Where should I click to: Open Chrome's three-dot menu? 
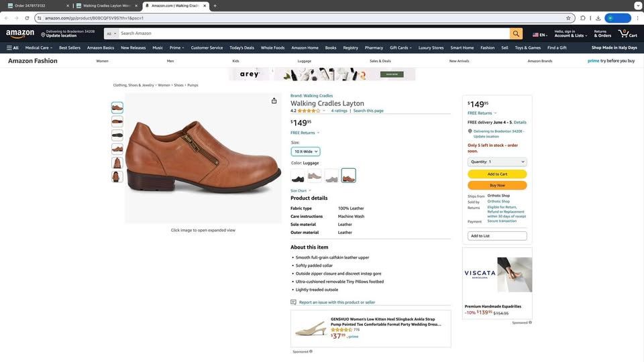[x=638, y=18]
